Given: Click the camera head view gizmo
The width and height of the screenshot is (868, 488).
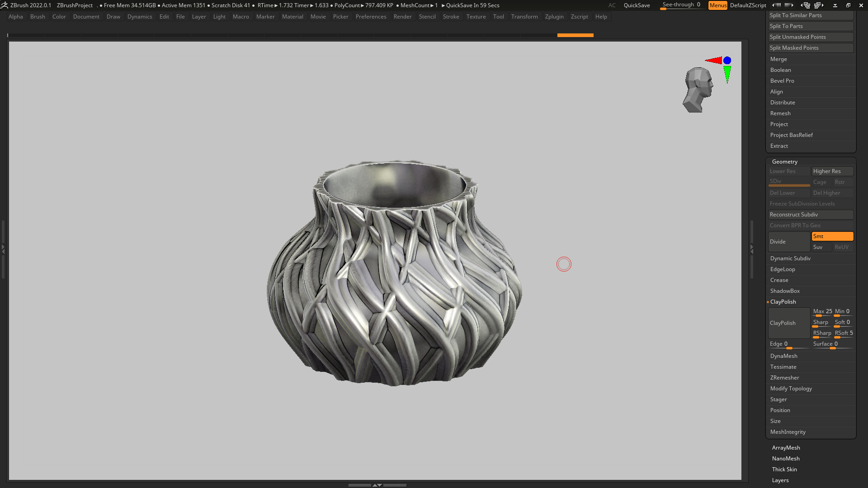Looking at the screenshot, I should [698, 89].
